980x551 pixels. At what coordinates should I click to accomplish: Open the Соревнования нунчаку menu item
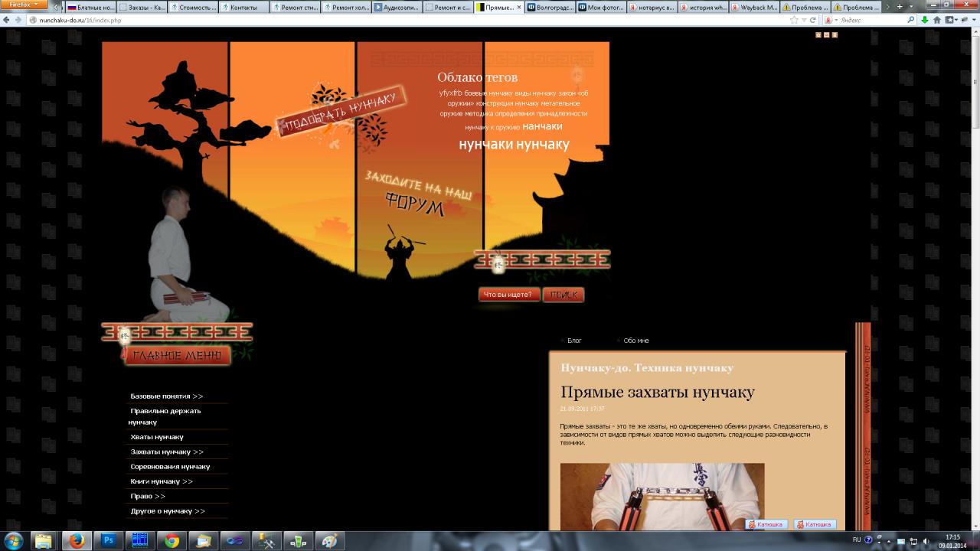coord(170,466)
